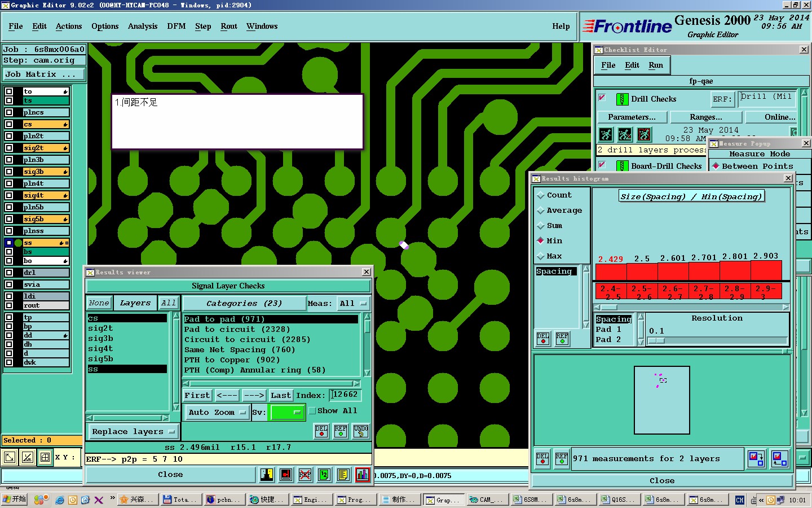Image resolution: width=812 pixels, height=508 pixels.
Task: Open the Analysis menu
Action: pos(143,27)
